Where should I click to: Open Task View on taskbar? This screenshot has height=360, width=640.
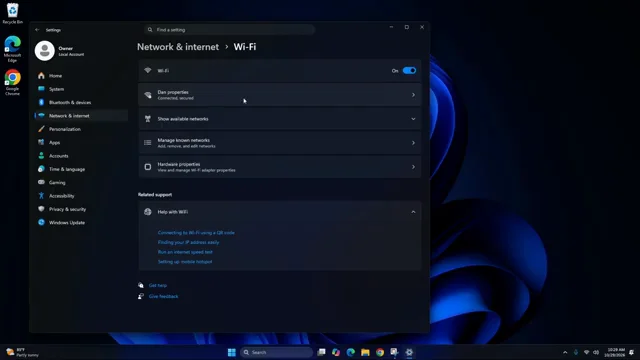[x=322, y=352]
